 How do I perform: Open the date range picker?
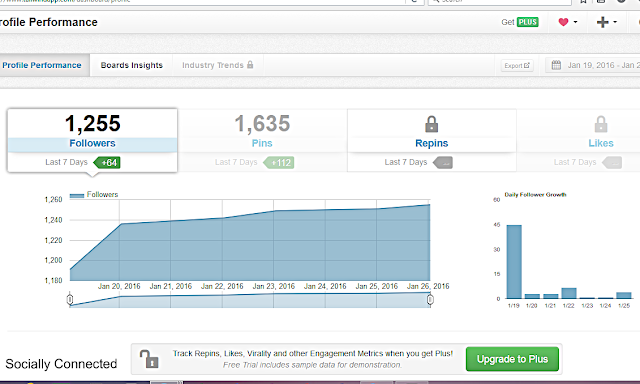coord(593,65)
